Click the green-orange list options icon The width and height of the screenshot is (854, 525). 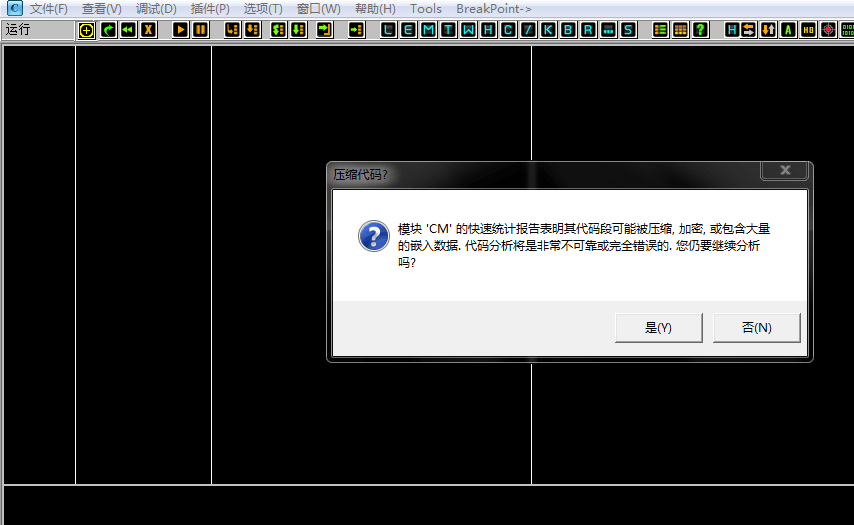point(660,30)
